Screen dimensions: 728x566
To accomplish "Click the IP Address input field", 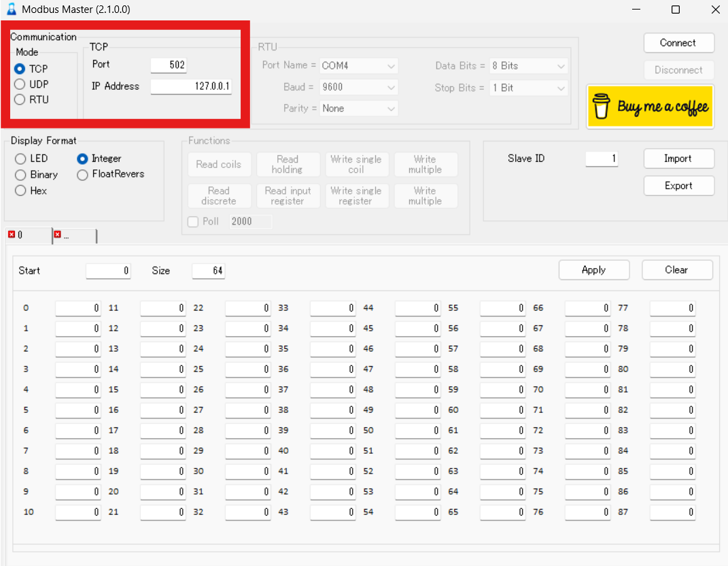I will [x=191, y=86].
